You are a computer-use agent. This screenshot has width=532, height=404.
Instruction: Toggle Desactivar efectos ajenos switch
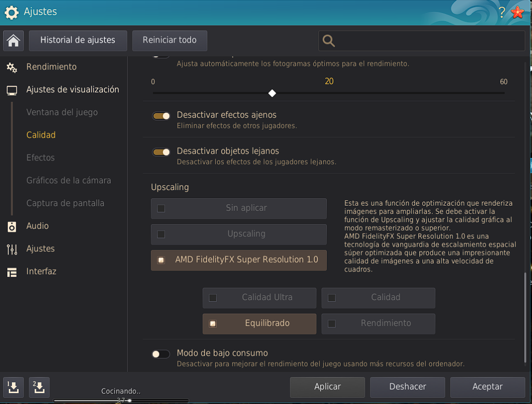[x=161, y=116]
